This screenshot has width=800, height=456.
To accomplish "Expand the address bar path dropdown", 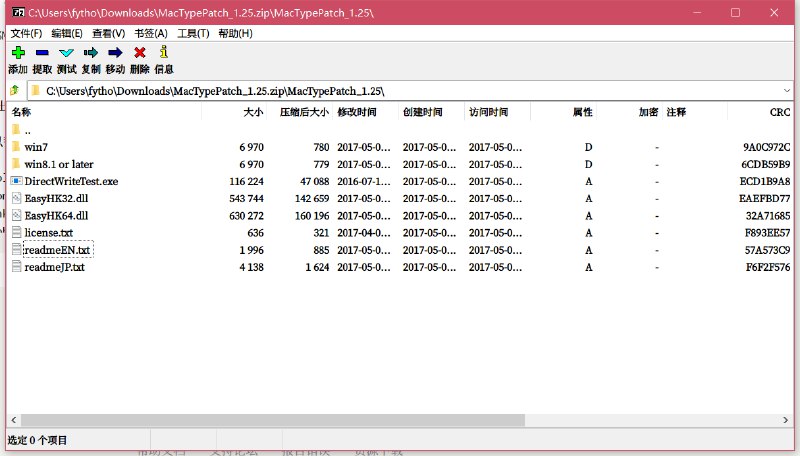I will point(786,91).
